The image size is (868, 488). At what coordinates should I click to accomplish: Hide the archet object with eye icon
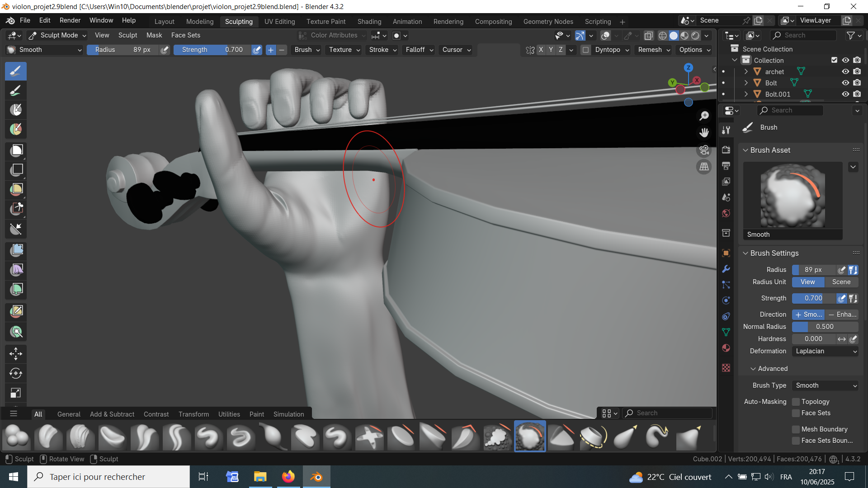pyautogui.click(x=845, y=71)
